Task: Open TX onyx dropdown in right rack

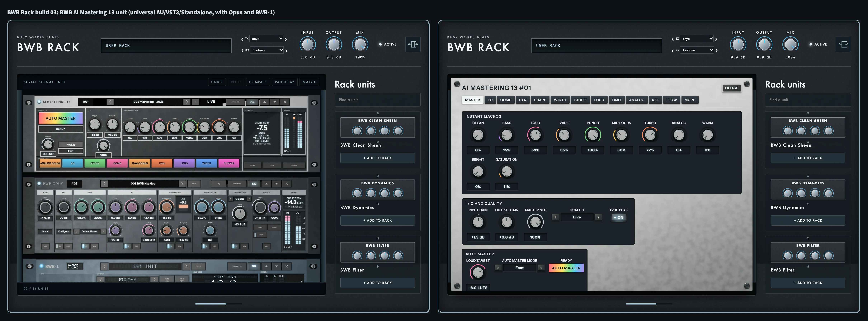Action: pos(697,39)
